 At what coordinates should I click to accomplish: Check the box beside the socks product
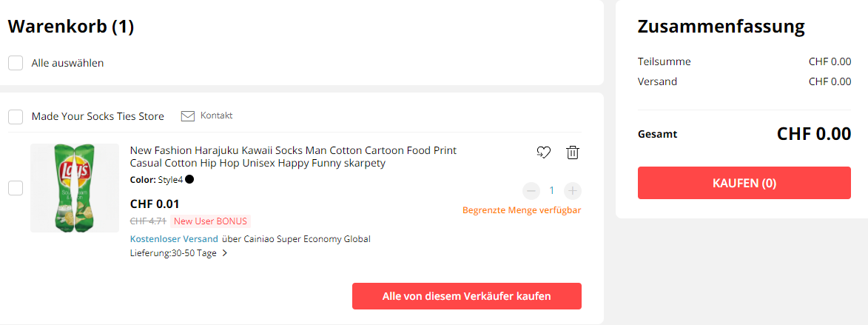(x=16, y=188)
